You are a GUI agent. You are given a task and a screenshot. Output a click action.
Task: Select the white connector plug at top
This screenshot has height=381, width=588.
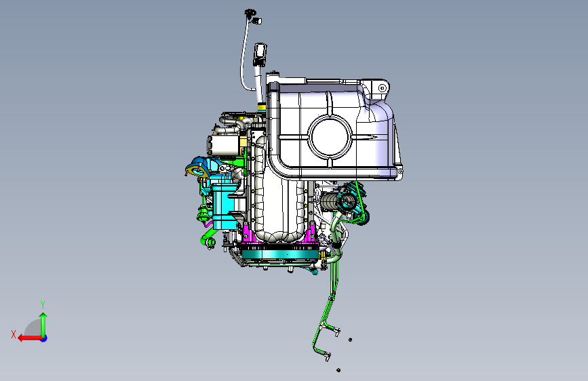260,54
